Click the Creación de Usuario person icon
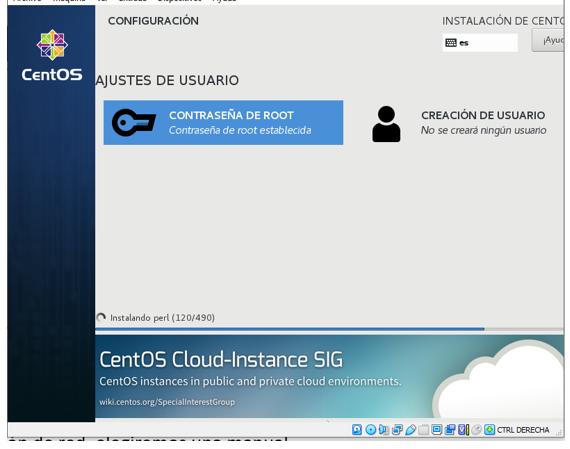The image size is (570, 449). tap(386, 124)
